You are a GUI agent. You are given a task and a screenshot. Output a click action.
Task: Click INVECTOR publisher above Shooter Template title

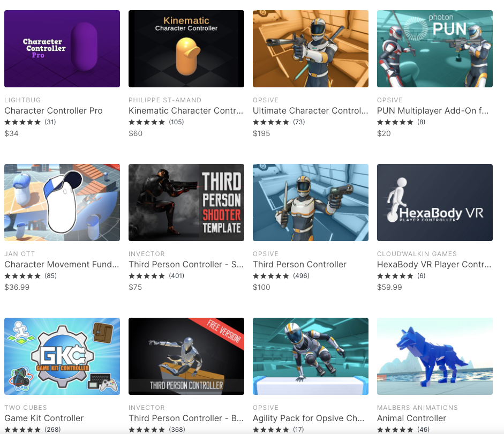[147, 253]
